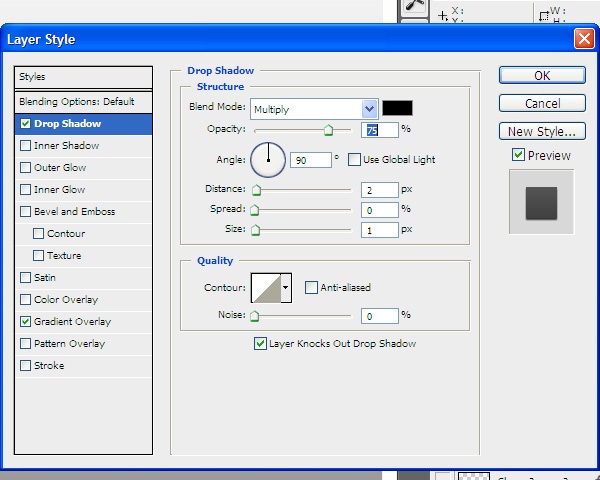Select the Bevel and Emboss style
Viewport: 600px width, 480px height.
75,212
